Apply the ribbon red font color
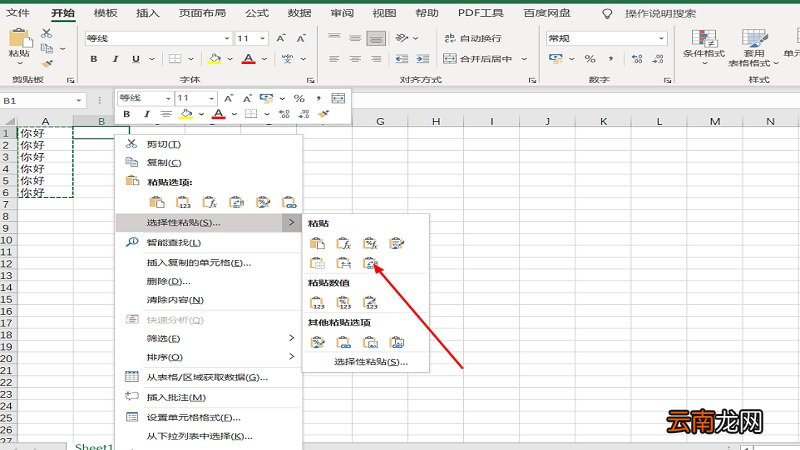The height and width of the screenshot is (450, 800). pos(248,59)
